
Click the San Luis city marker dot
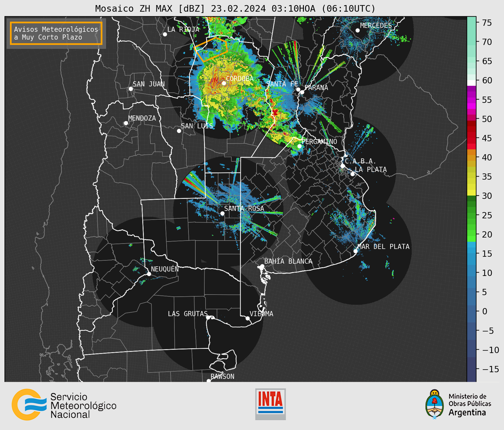pos(179,131)
